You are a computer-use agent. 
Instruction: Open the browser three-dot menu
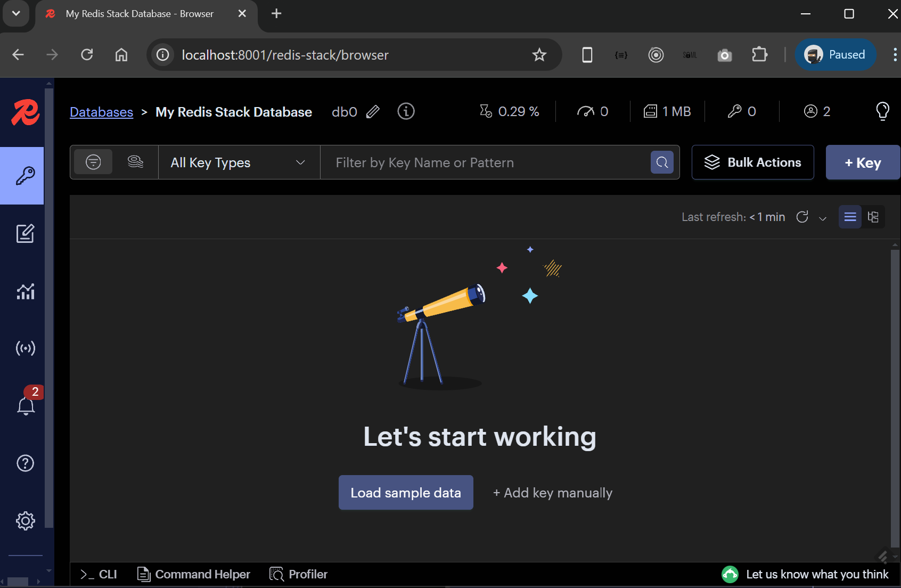[x=895, y=54]
